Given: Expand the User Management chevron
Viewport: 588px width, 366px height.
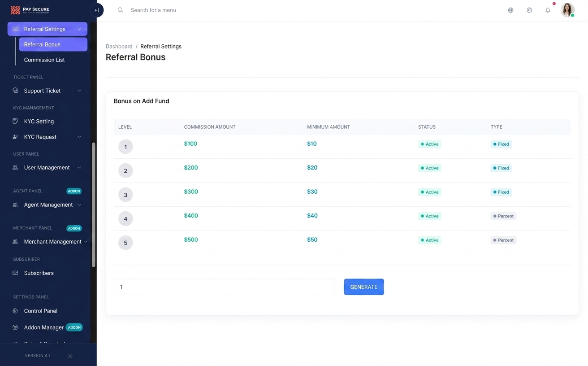Looking at the screenshot, I should pyautogui.click(x=79, y=168).
